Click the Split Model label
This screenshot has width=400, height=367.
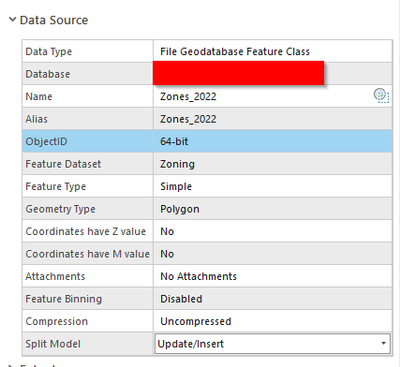[x=53, y=344]
